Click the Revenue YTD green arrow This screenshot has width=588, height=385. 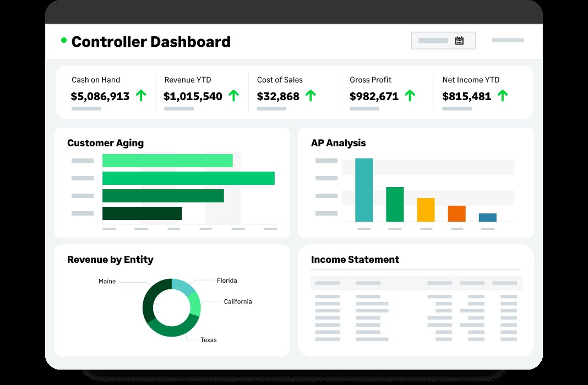click(233, 96)
